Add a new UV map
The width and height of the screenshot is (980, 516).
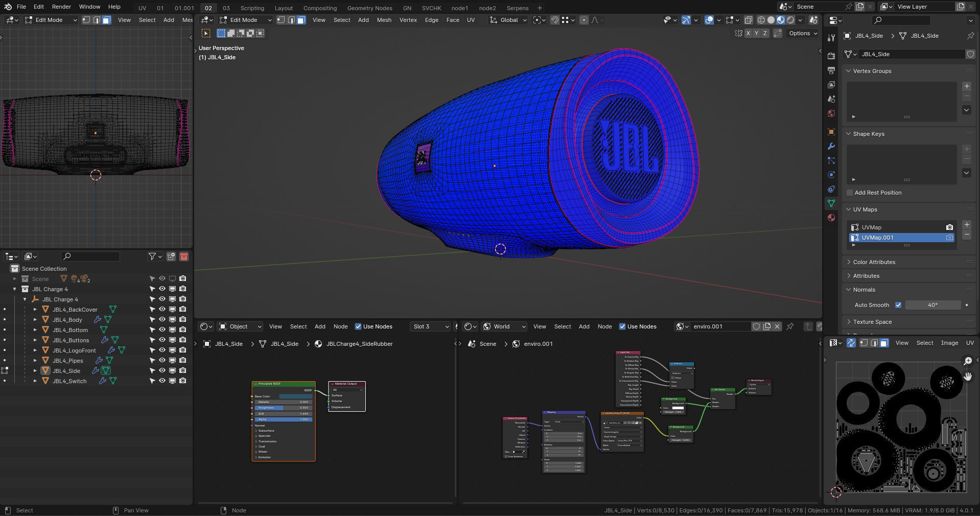(x=967, y=225)
